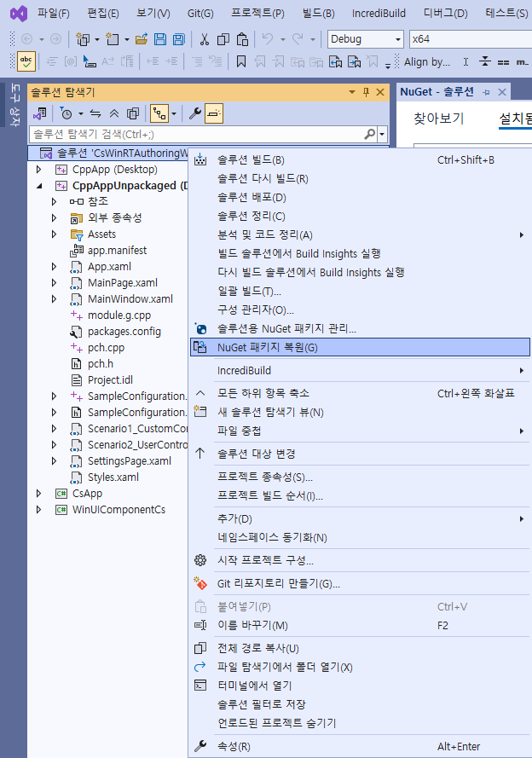Click the Cut scissors icon
Viewport: 532px width, 758px height.
coord(205,39)
